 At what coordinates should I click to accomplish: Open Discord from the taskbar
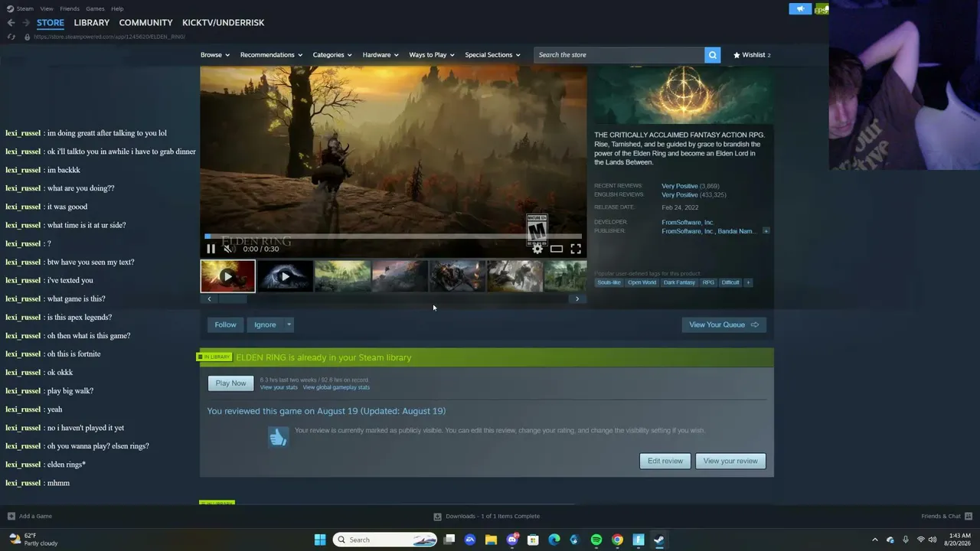[x=512, y=540]
